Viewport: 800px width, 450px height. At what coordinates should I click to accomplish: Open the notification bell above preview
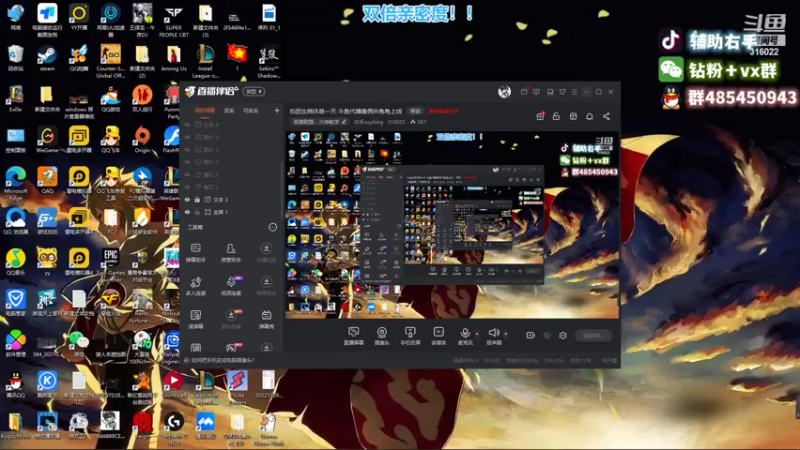(589, 116)
